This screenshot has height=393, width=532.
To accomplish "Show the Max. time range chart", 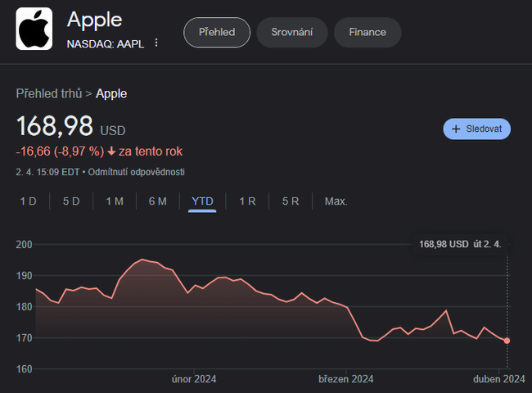I will 336,201.
